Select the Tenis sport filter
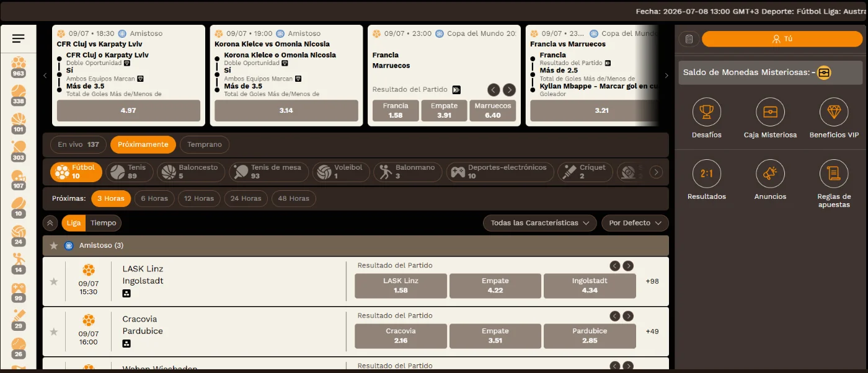 coord(129,172)
